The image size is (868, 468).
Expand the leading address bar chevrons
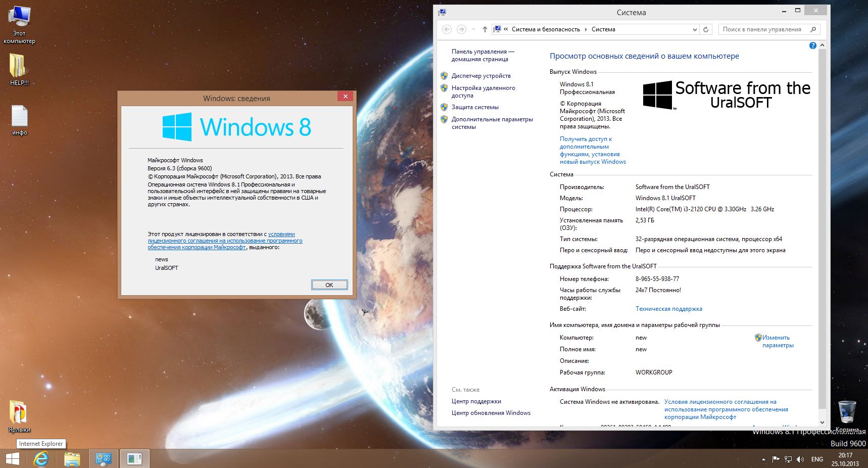coord(506,29)
